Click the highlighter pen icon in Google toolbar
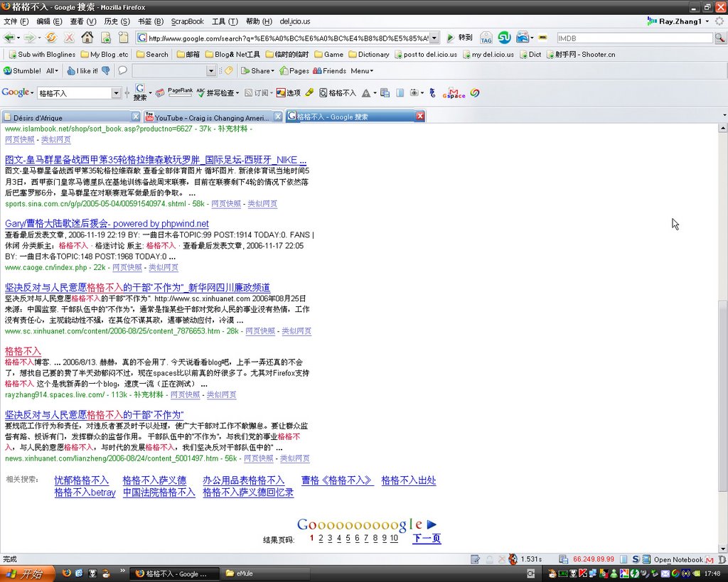This screenshot has height=582, width=728. point(310,92)
